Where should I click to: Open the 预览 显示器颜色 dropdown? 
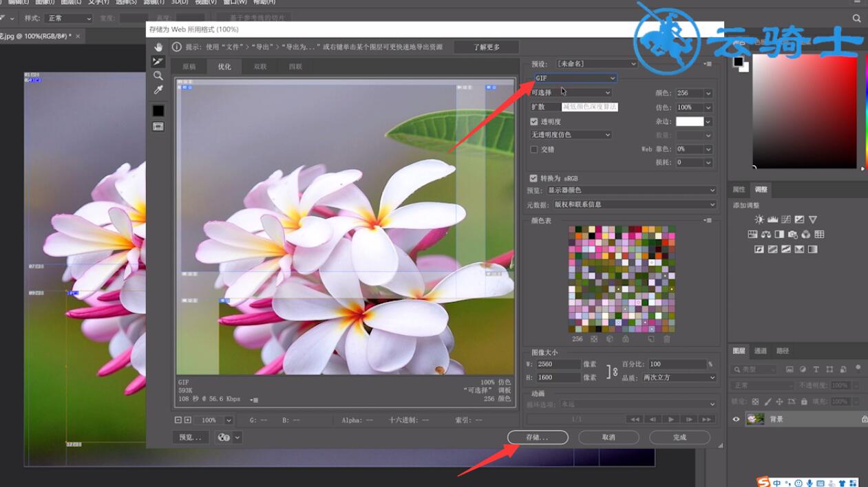click(631, 191)
